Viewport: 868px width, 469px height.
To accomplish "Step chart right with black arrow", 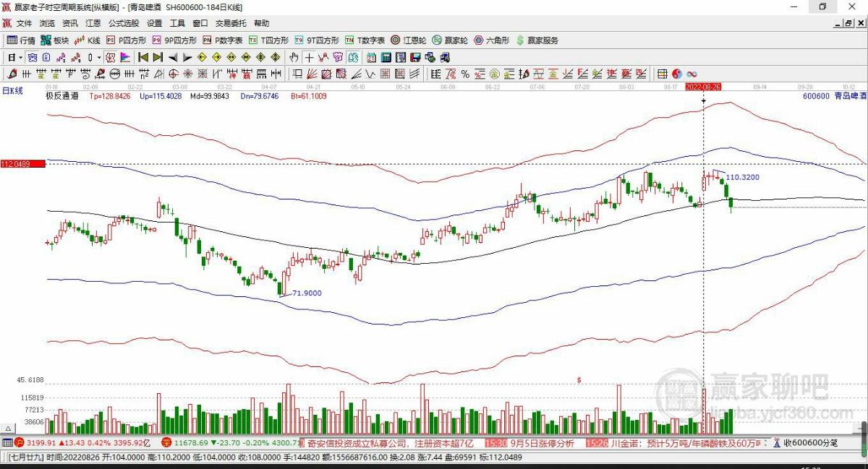I will click(187, 57).
